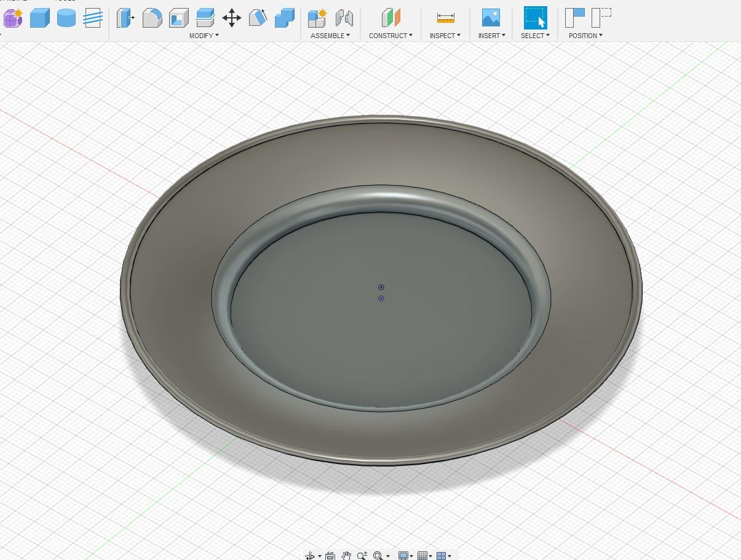
Task: Expand the MODIFY dropdown menu
Action: 204,36
